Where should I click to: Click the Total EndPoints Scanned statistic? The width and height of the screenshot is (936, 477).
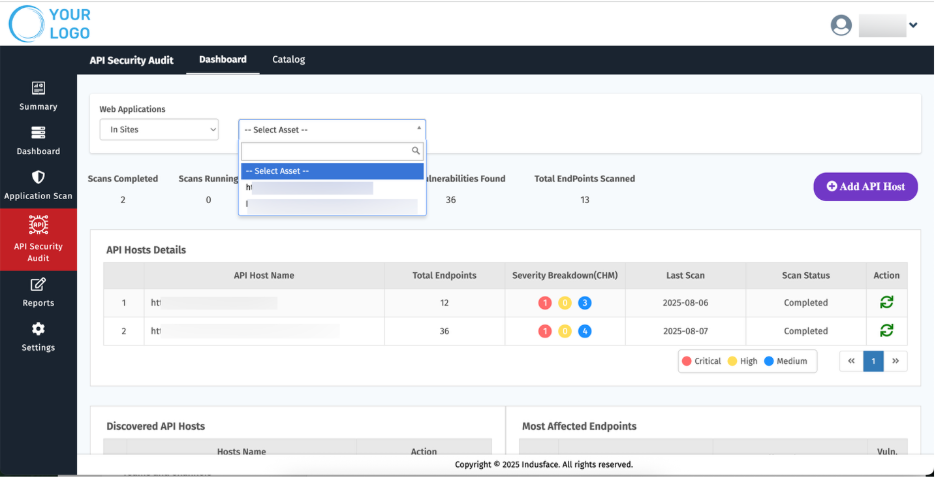(584, 189)
